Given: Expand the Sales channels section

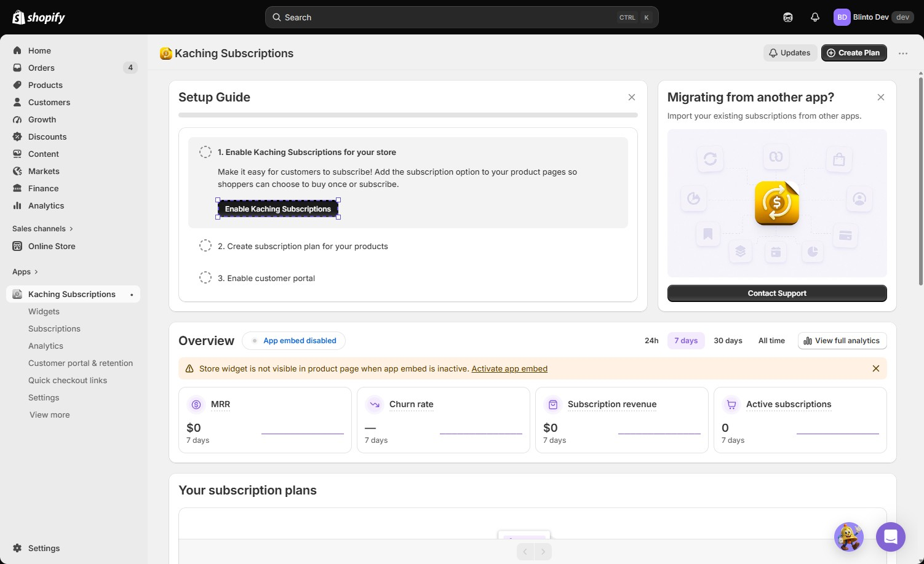Looking at the screenshot, I should (x=42, y=229).
